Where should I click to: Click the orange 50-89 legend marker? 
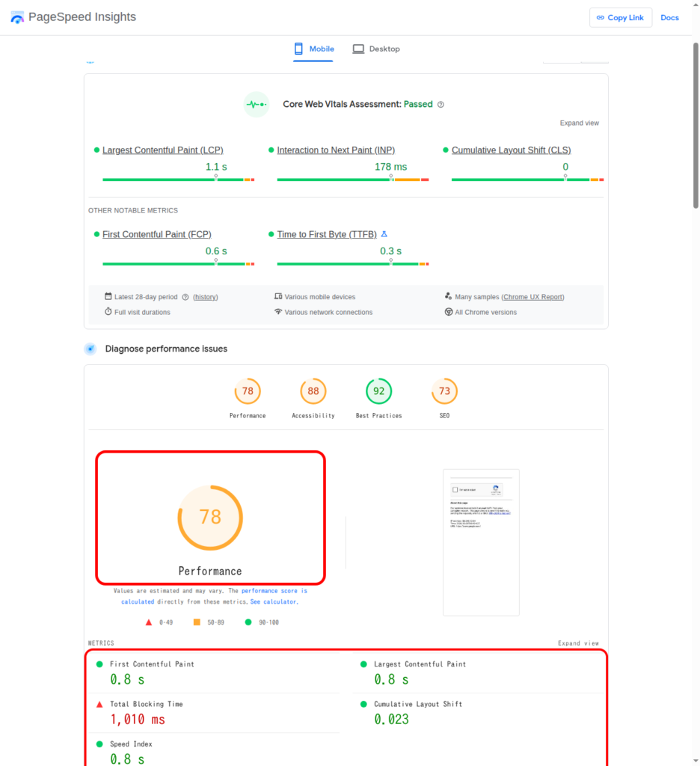point(197,622)
